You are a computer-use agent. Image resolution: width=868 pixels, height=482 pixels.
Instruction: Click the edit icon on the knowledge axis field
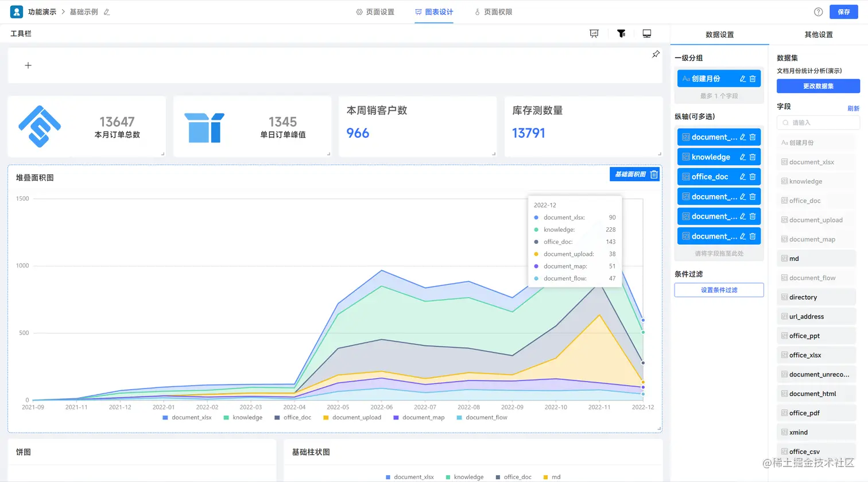[742, 157]
